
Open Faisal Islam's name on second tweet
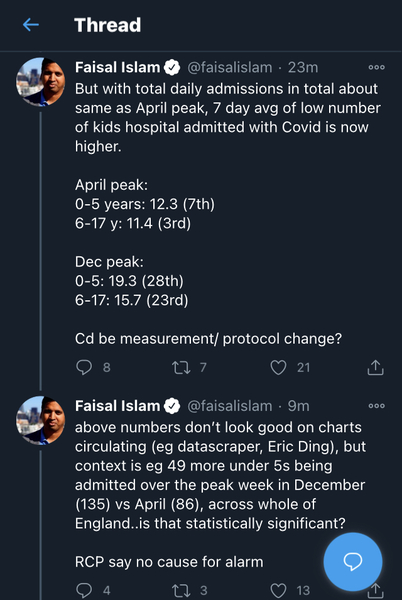click(117, 406)
